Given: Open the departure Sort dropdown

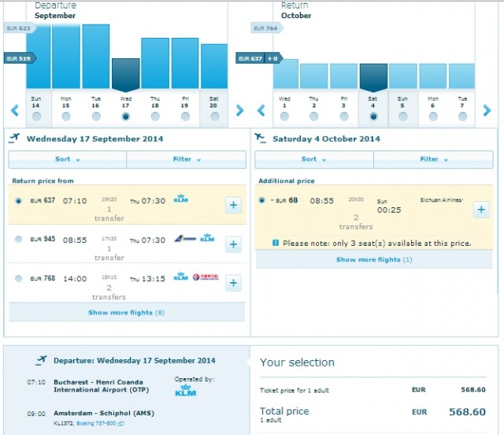Looking at the screenshot, I should point(67,159).
